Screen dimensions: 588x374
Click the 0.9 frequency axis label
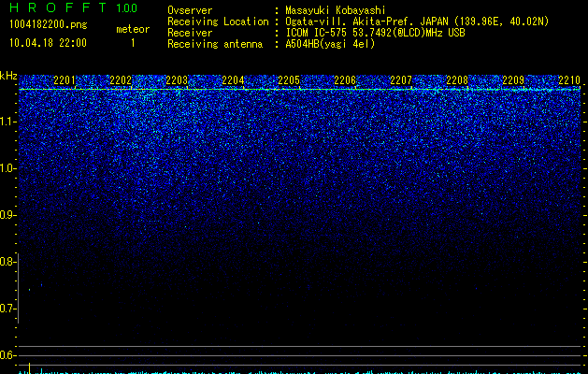7,215
